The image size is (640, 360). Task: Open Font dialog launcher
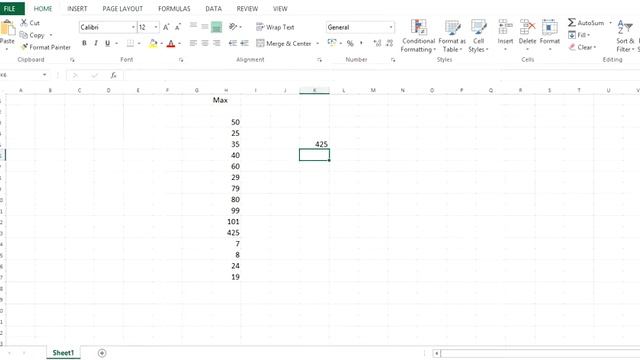tap(181, 60)
